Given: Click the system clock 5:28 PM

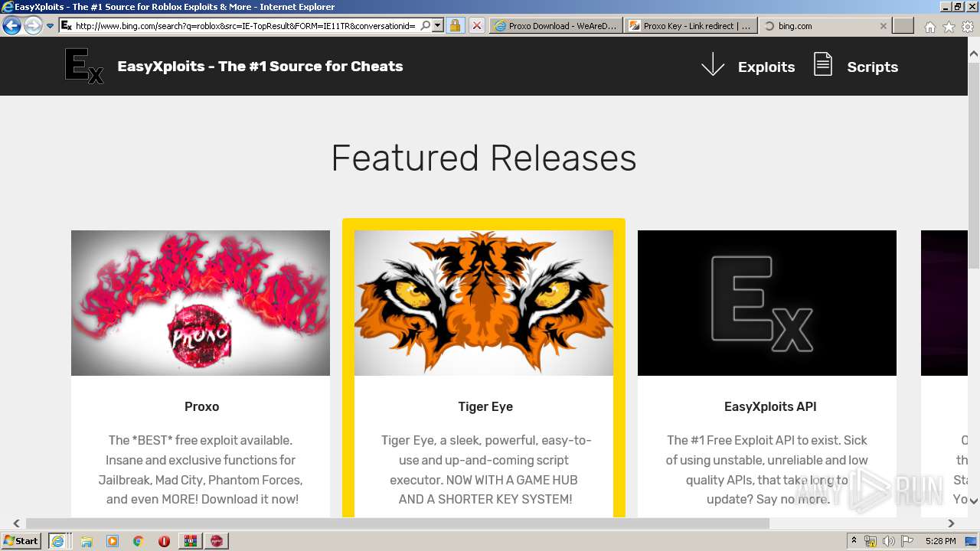Looking at the screenshot, I should [x=940, y=541].
